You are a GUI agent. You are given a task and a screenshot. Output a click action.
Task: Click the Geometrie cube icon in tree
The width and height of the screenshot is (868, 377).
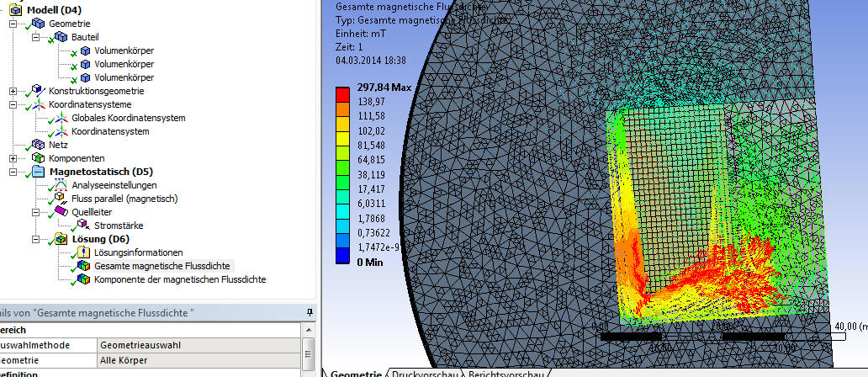pyautogui.click(x=38, y=24)
